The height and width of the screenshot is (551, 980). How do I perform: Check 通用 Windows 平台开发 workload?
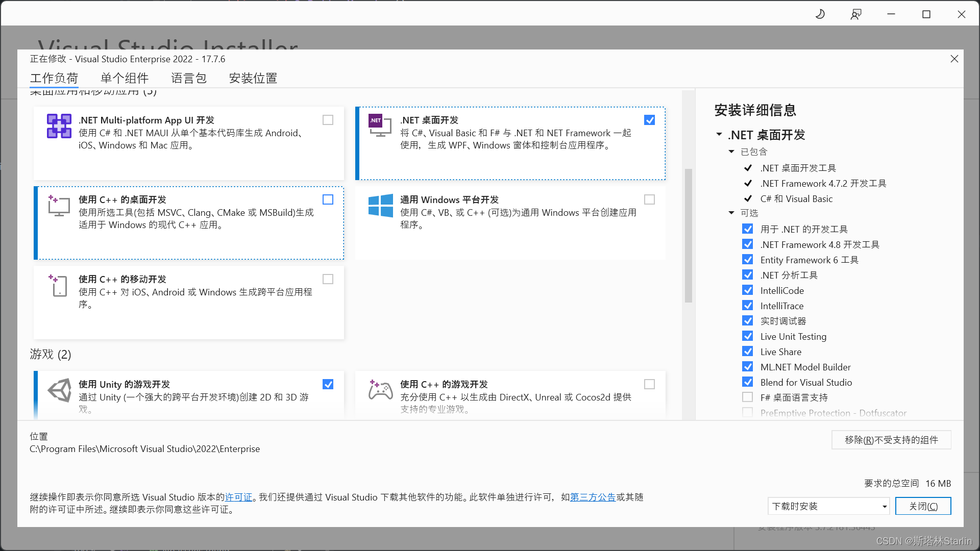(x=650, y=199)
